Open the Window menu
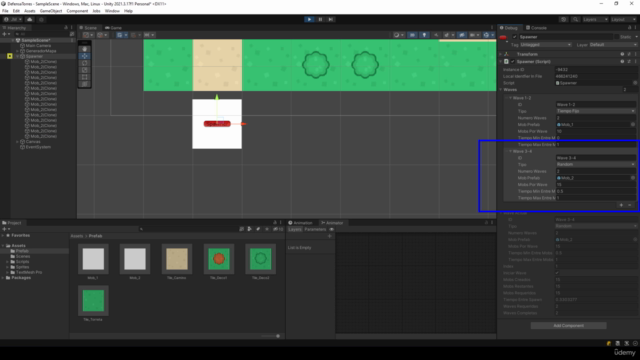Image resolution: width=640 pixels, height=360 pixels. [112, 11]
